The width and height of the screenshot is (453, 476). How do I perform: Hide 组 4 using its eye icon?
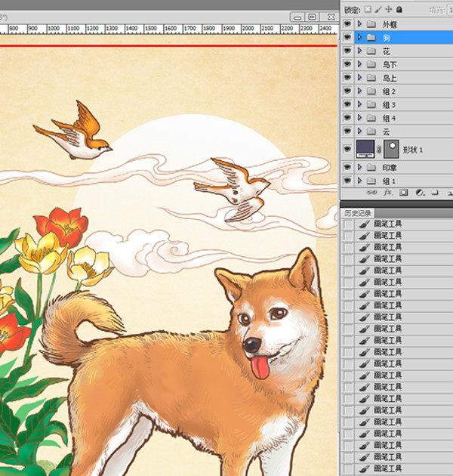point(347,117)
